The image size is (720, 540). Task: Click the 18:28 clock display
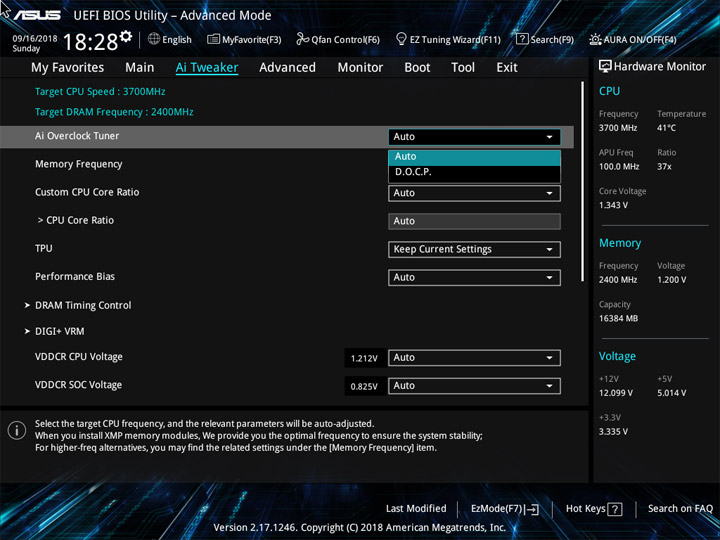click(x=90, y=42)
